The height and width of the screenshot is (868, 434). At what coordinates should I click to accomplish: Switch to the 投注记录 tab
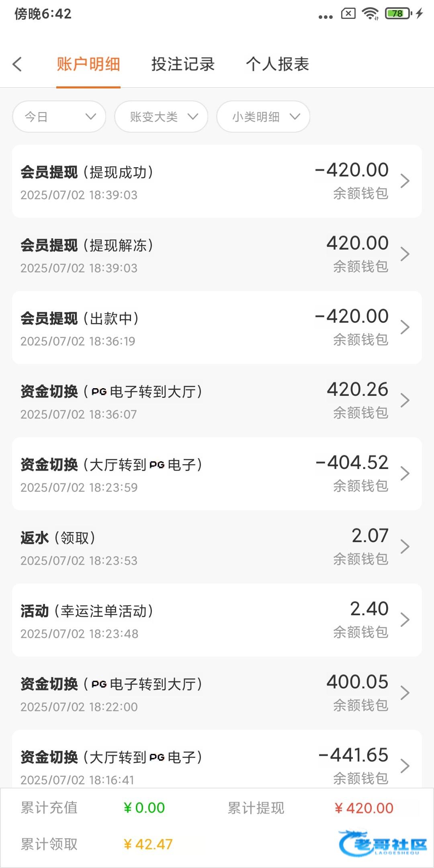pyautogui.click(x=183, y=64)
